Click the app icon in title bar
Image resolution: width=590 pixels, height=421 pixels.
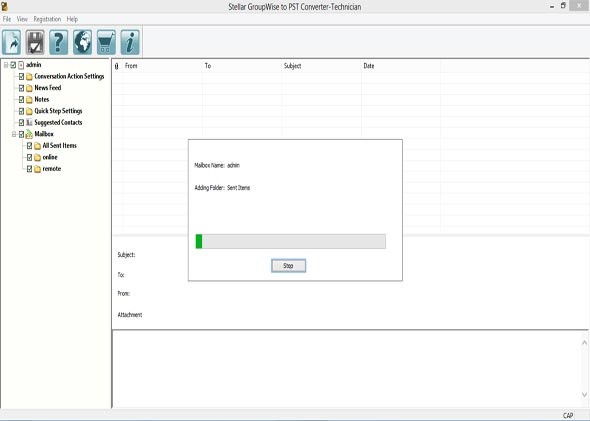4,6
